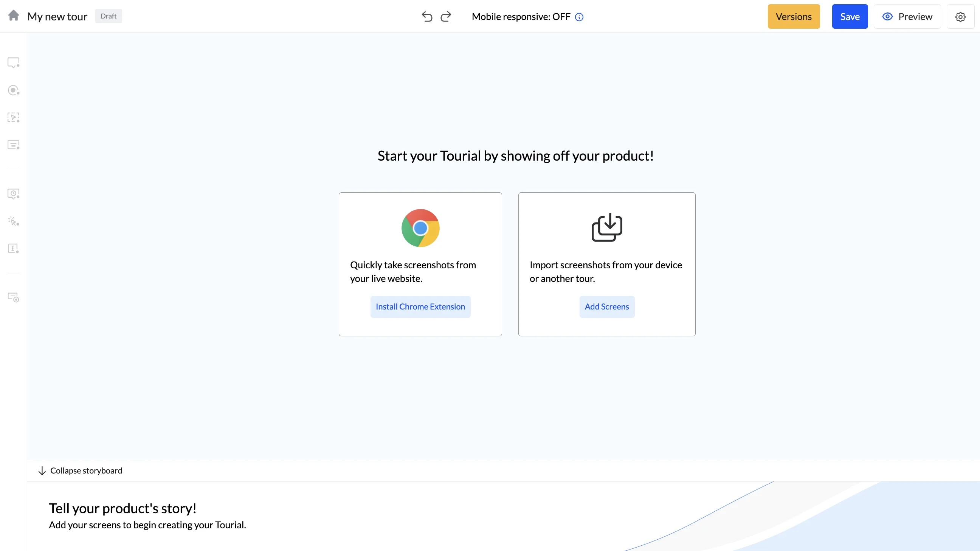This screenshot has width=980, height=551.
Task: Toggle Mobile responsive OFF setting
Action: point(521,17)
